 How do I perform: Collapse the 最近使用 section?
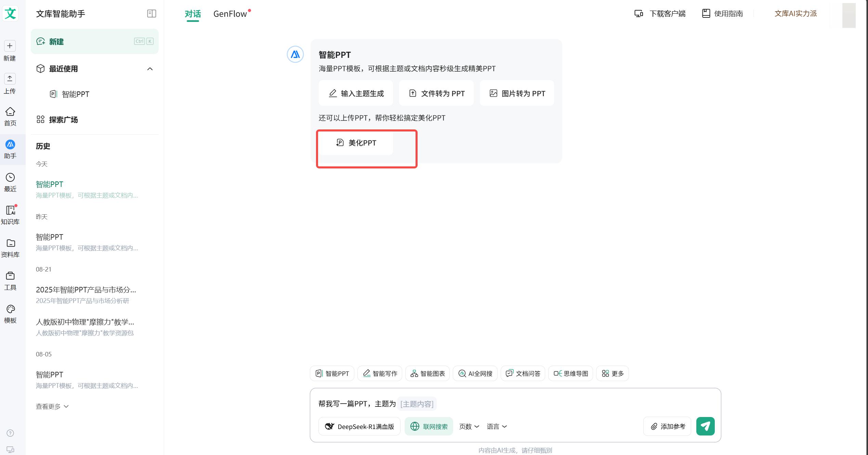click(150, 69)
